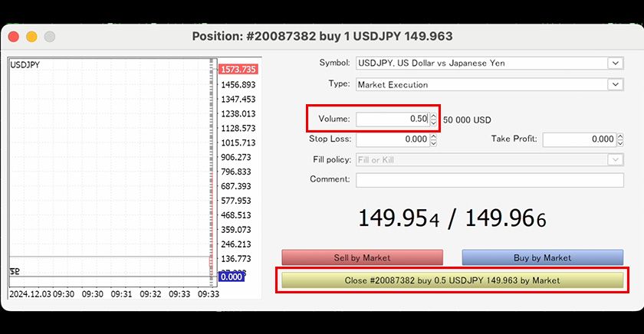
Task: Click the yellow minimize window button
Action: point(31,37)
